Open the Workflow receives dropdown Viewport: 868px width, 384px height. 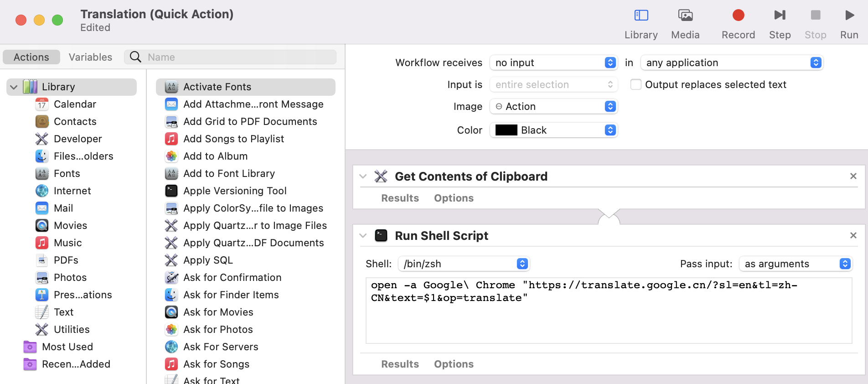pos(553,62)
